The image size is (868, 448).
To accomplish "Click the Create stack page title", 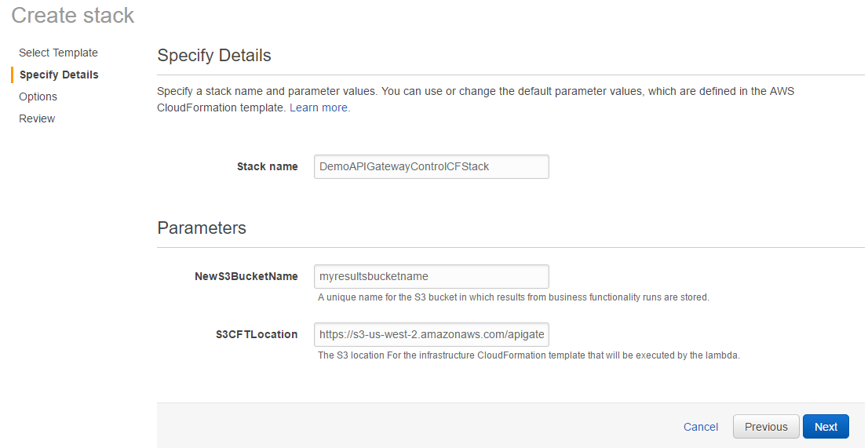I will click(72, 15).
